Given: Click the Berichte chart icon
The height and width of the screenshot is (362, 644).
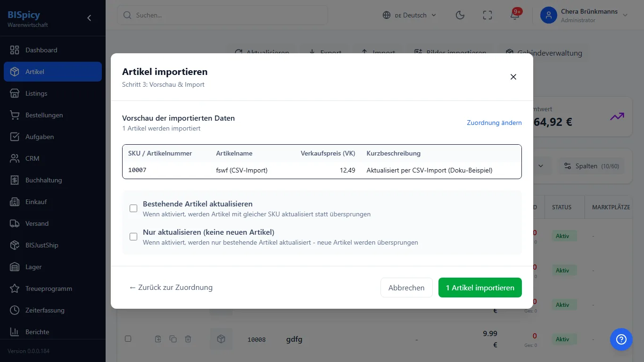Looking at the screenshot, I should [15, 332].
